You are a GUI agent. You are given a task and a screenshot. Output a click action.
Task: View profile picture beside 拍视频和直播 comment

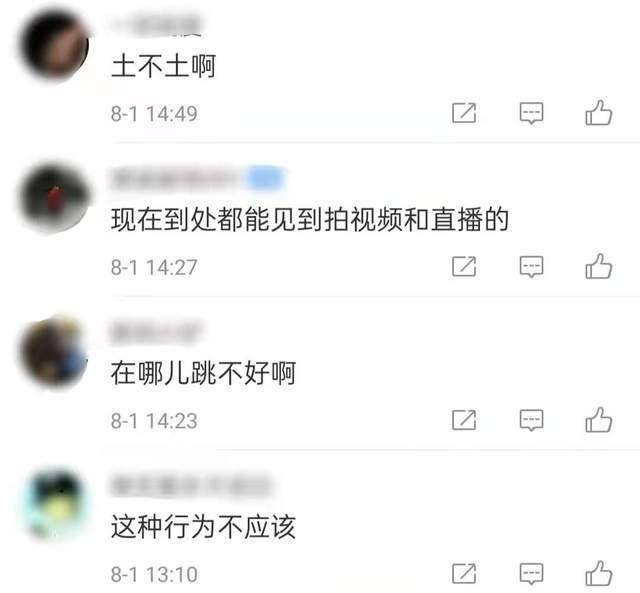pyautogui.click(x=54, y=198)
